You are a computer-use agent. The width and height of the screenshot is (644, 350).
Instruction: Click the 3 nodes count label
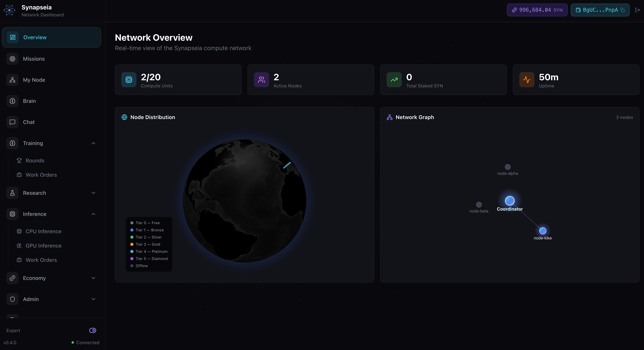pos(624,117)
